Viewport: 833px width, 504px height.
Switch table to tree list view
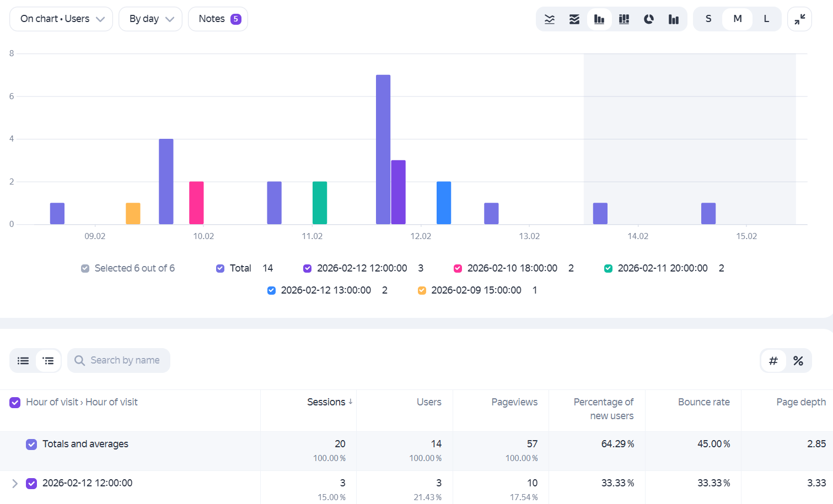pyautogui.click(x=49, y=361)
